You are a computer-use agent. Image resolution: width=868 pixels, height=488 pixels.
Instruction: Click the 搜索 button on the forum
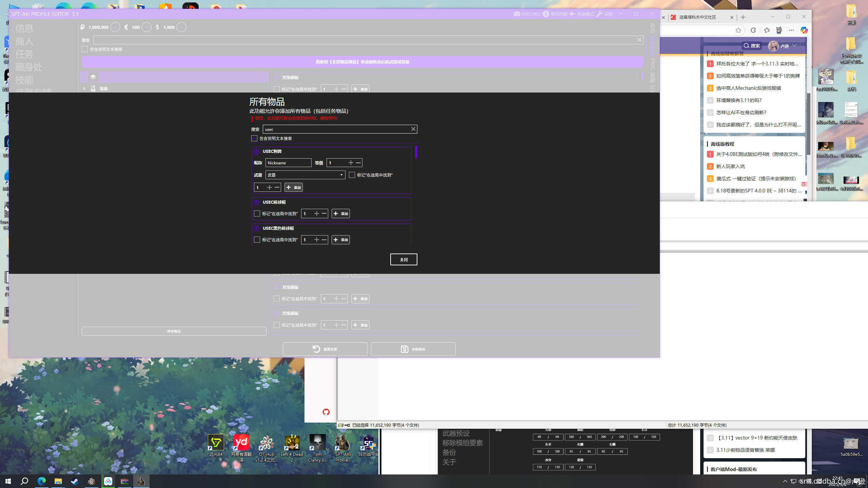(752, 45)
